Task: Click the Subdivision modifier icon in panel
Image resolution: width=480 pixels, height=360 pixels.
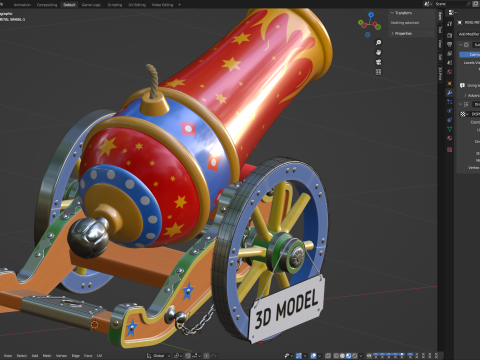Action: [x=466, y=45]
